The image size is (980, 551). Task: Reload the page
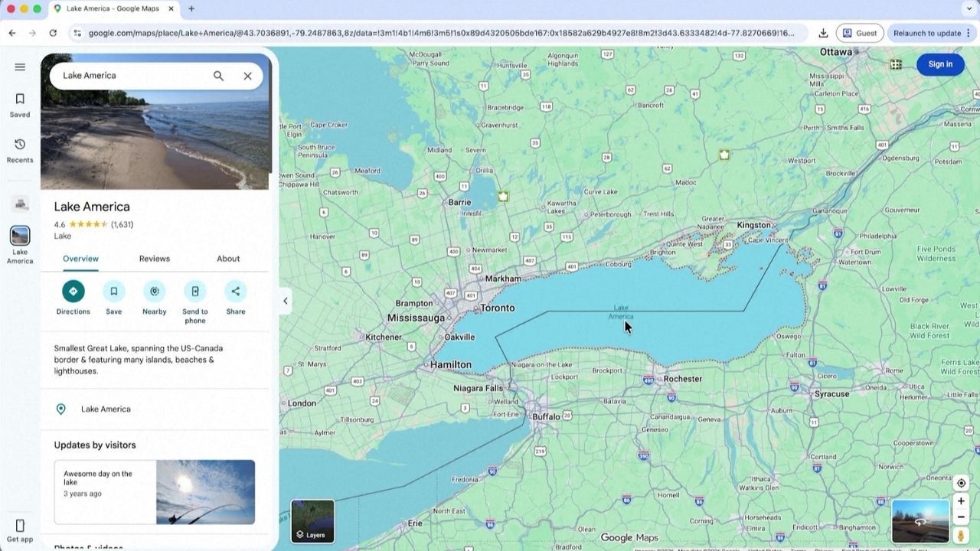click(53, 33)
